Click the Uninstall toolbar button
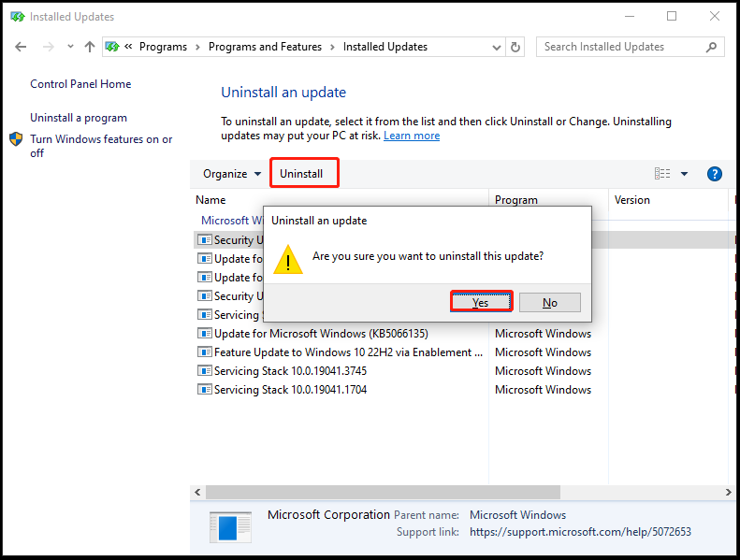Image resolution: width=740 pixels, height=560 pixels. coord(301,174)
